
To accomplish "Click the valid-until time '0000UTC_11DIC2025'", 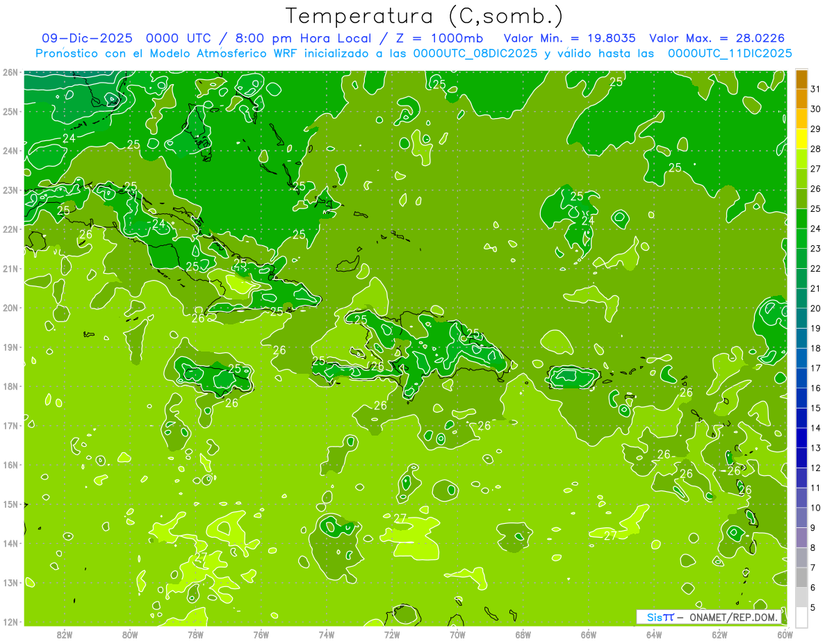I will tap(730, 53).
